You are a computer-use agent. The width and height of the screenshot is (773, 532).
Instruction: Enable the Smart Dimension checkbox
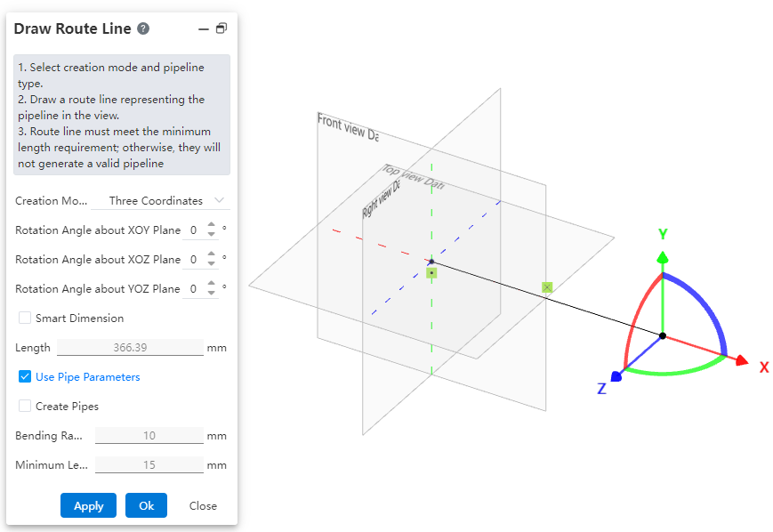click(x=25, y=318)
